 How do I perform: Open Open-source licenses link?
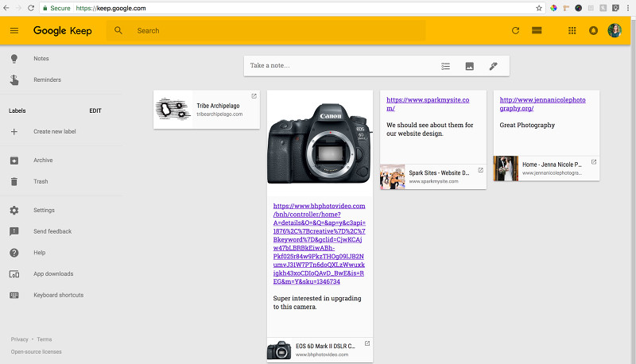click(x=36, y=352)
